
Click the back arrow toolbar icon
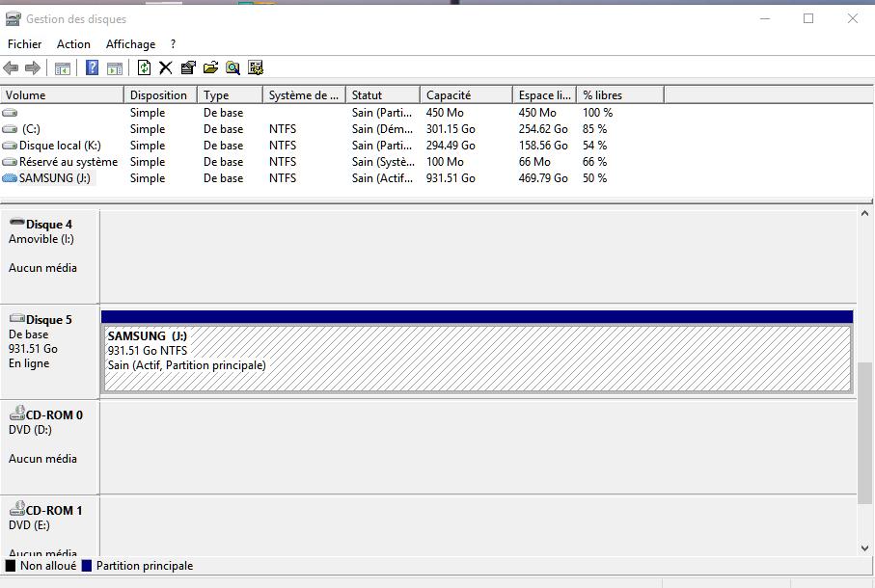pos(12,67)
